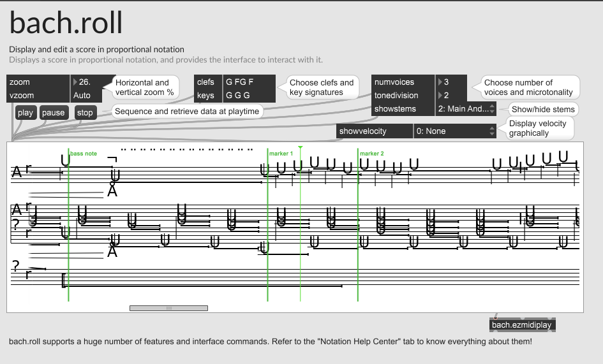Select the marker 1 label
The width and height of the screenshot is (603, 364).
281,154
